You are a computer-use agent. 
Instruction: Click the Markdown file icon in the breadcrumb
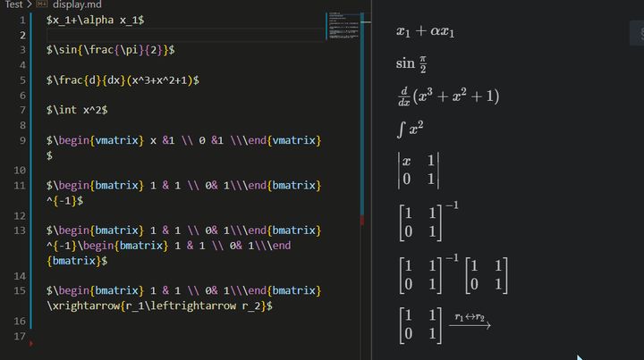point(41,4)
